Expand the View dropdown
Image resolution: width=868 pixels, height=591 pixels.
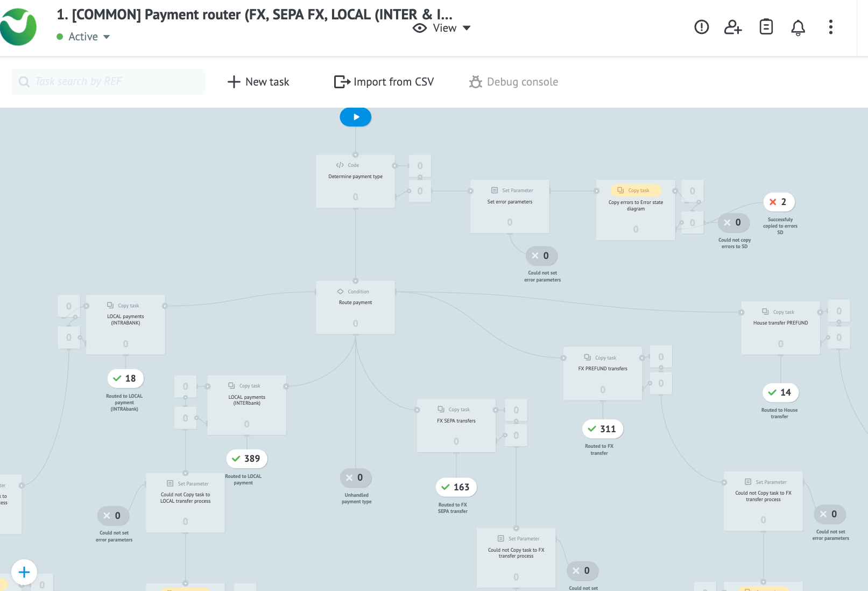tap(466, 27)
